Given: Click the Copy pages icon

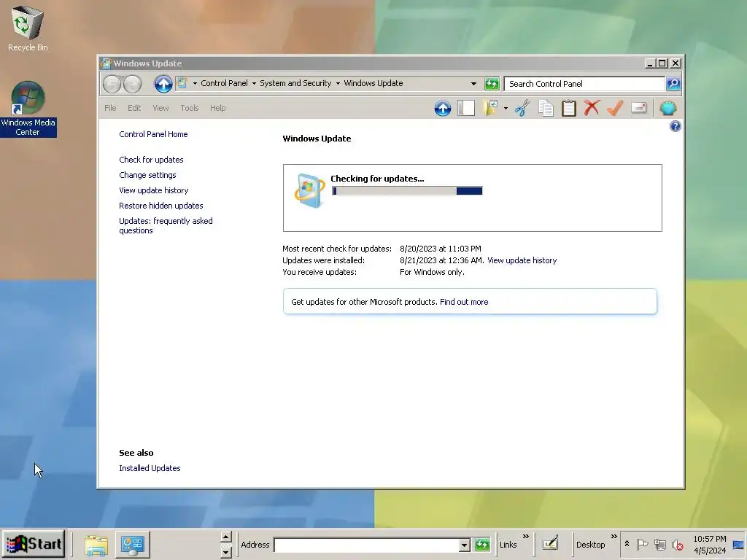Looking at the screenshot, I should point(546,108).
